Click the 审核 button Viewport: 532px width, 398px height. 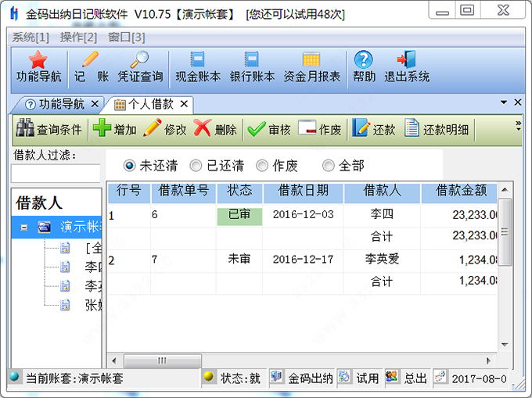click(x=268, y=130)
